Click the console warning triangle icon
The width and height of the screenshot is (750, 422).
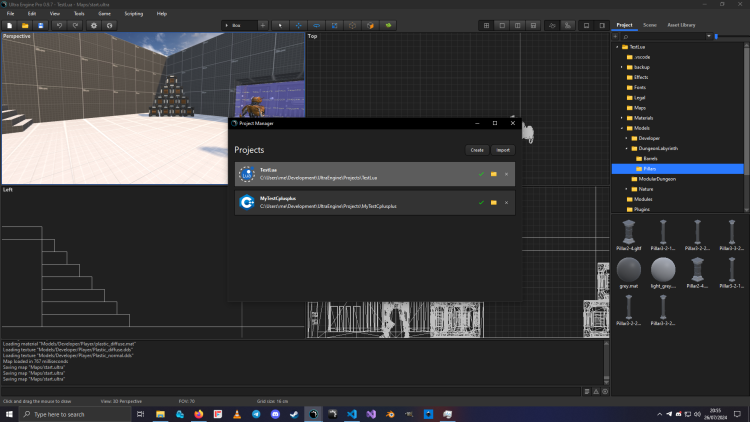[x=596, y=392]
